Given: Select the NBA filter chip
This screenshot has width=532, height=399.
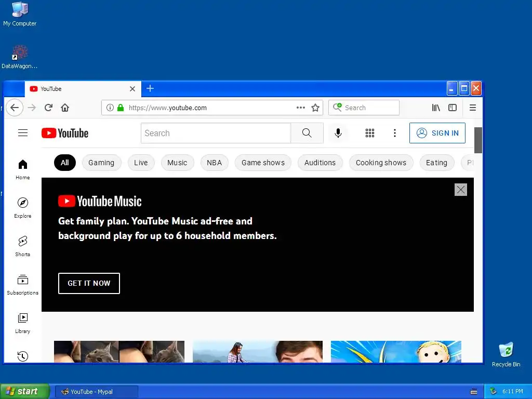Looking at the screenshot, I should [x=215, y=163].
